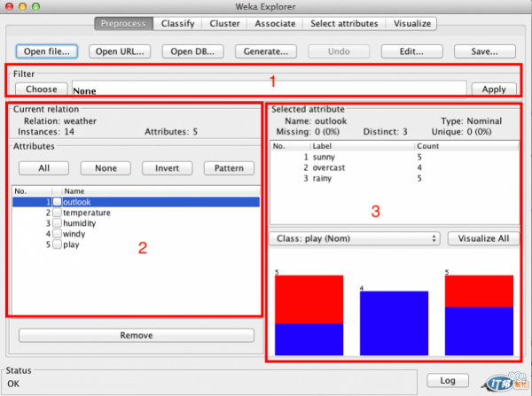
Task: Open the Log window
Action: pyautogui.click(x=448, y=380)
